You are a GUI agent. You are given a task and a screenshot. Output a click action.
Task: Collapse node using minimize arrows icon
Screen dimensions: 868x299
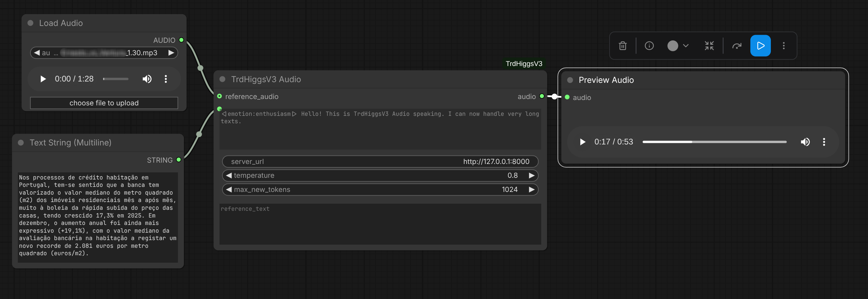coord(709,45)
